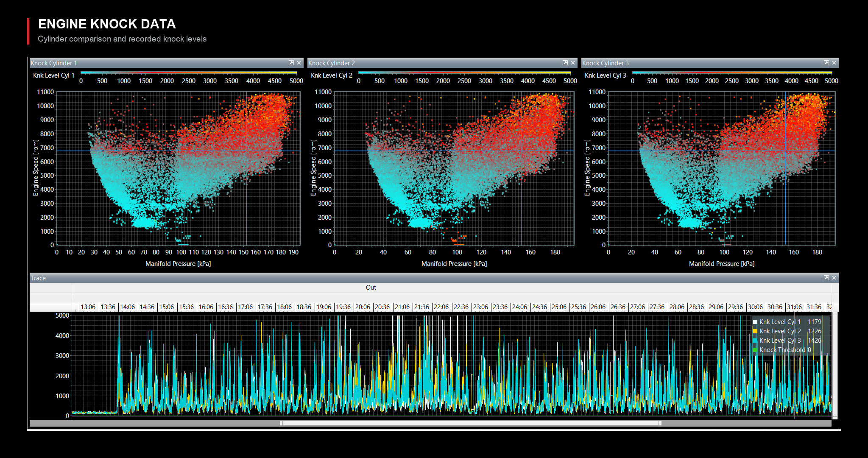
Task: Click the Trace horizontal scrollbar thumb
Action: point(471,423)
